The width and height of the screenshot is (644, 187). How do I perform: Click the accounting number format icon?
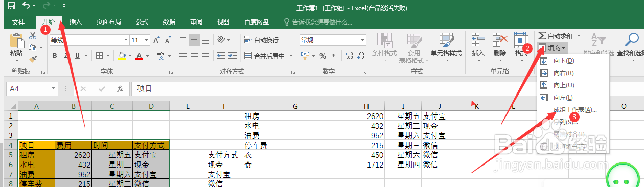pos(305,56)
